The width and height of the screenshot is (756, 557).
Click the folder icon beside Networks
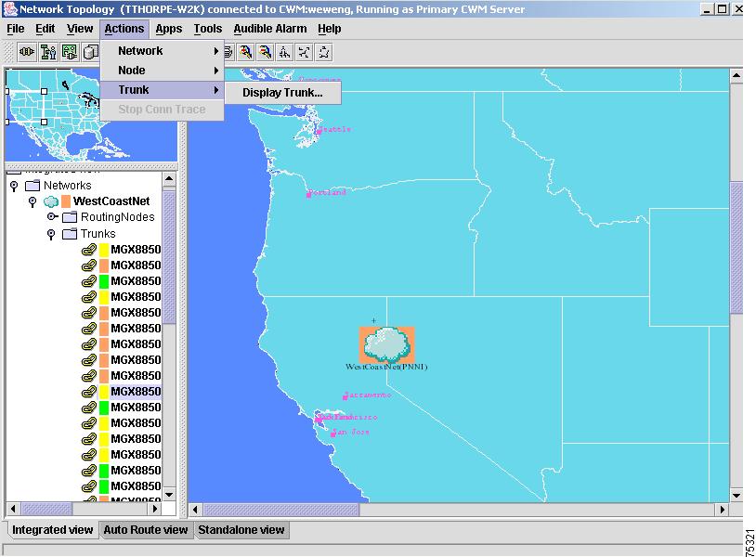[33, 186]
